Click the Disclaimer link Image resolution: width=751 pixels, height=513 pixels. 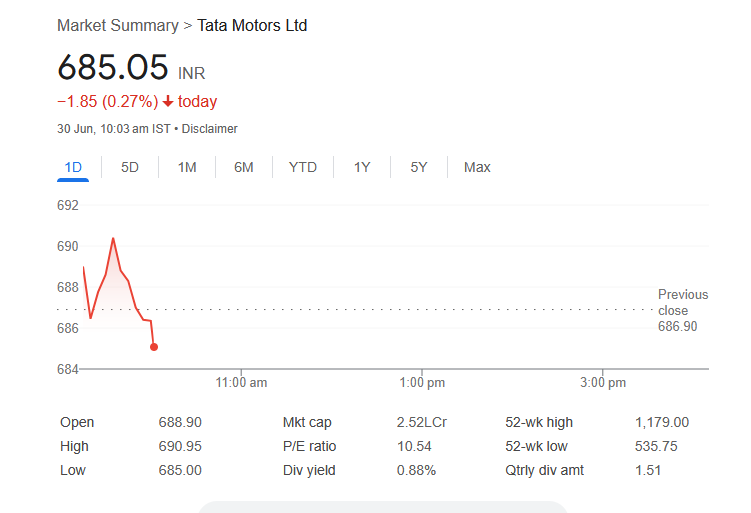(210, 129)
